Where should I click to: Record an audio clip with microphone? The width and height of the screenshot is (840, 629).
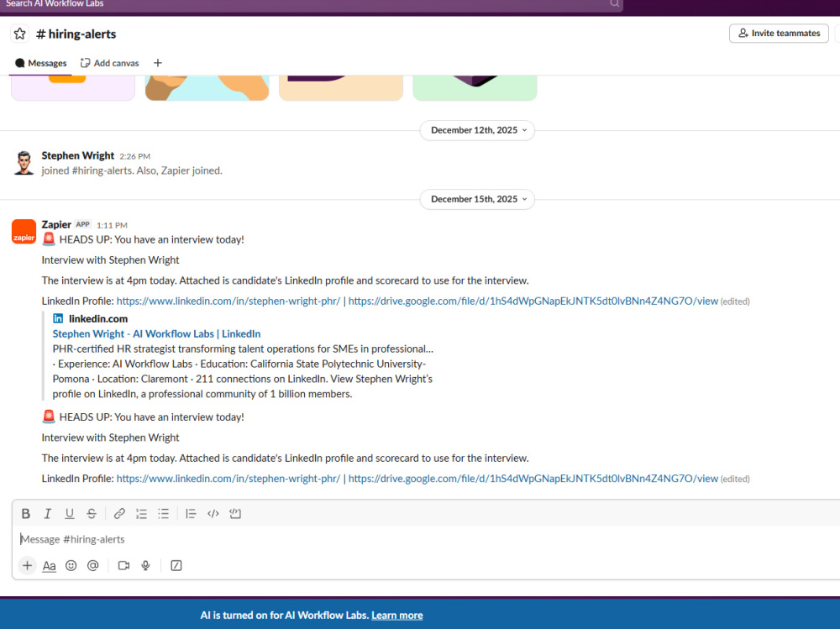(145, 566)
